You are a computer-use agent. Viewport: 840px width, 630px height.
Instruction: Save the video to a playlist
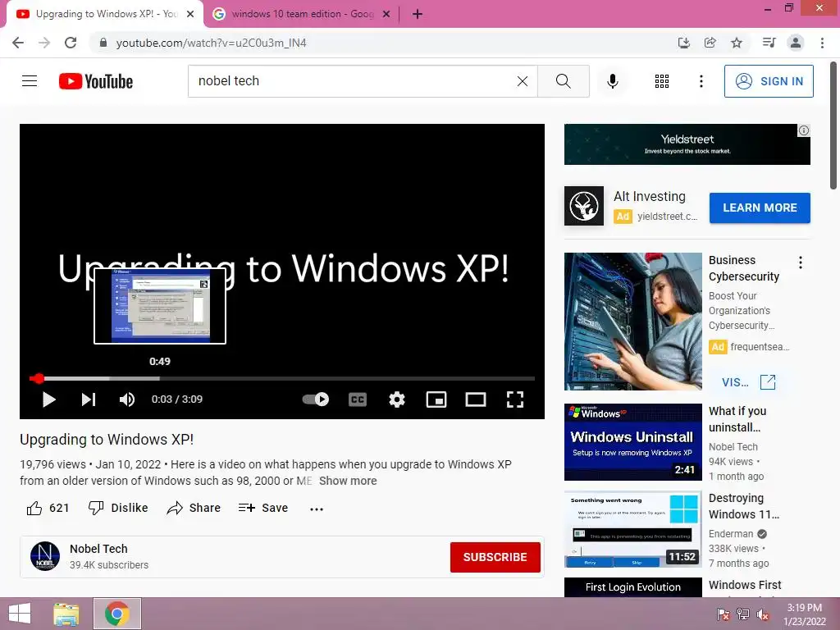pyautogui.click(x=263, y=508)
